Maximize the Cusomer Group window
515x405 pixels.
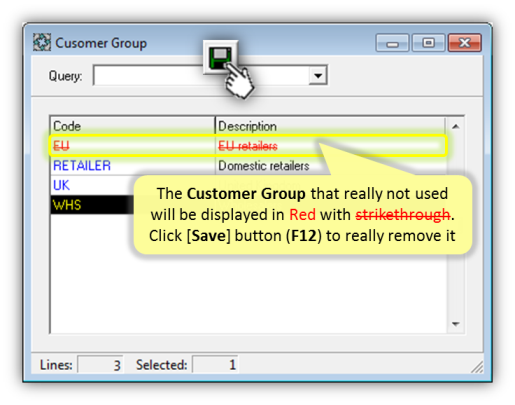point(429,43)
